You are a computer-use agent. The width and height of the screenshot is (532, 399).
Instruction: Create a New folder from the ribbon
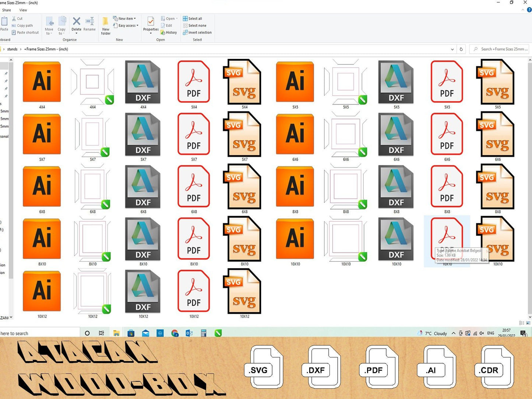106,25
